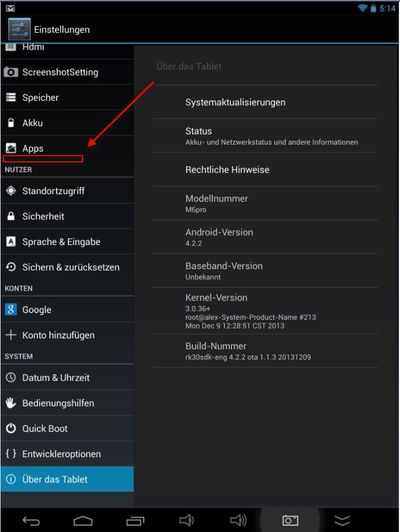Tap the Quick Boot power icon
400x532 pixels.
point(11,428)
